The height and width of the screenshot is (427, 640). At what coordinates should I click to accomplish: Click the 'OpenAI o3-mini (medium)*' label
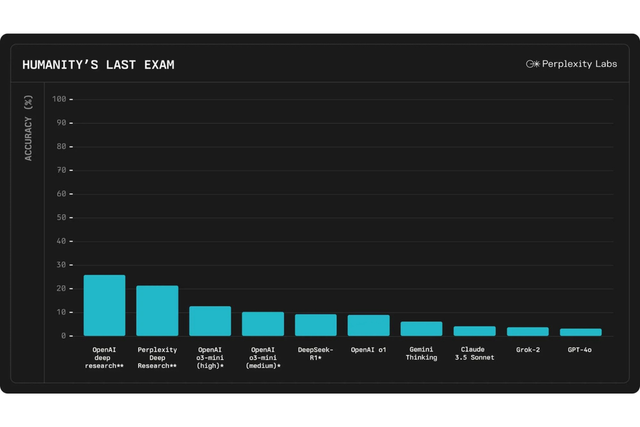263,358
